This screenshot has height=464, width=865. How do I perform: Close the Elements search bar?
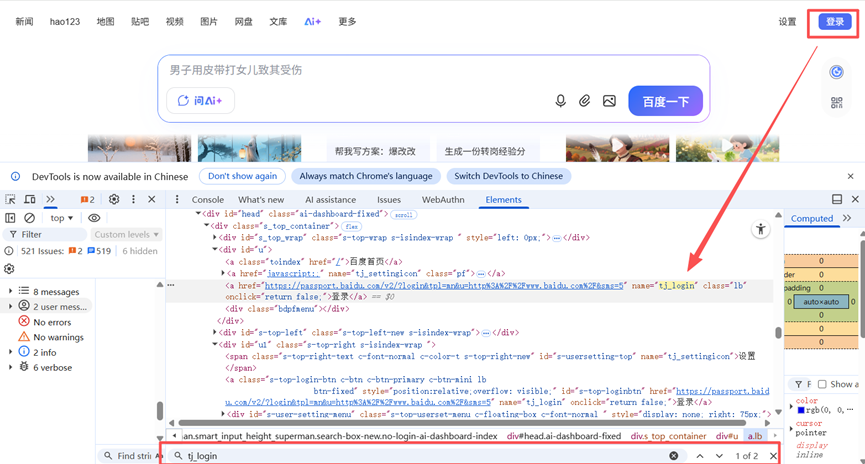(x=773, y=456)
